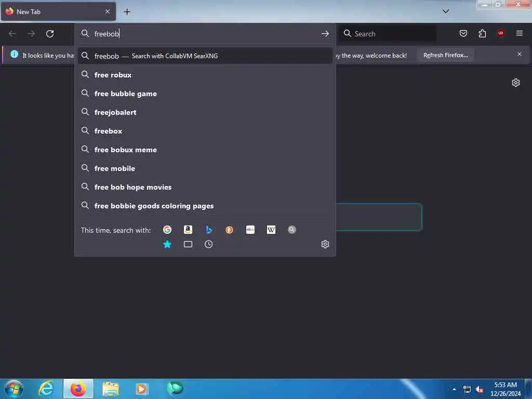532x399 pixels.
Task: Search this time with DuckDuckGo icon
Action: point(229,230)
